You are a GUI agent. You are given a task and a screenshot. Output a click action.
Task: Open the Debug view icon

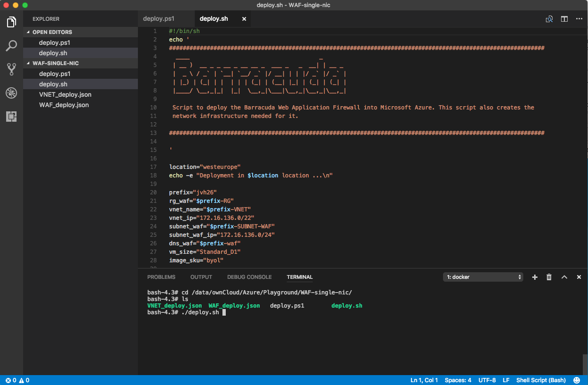point(11,93)
